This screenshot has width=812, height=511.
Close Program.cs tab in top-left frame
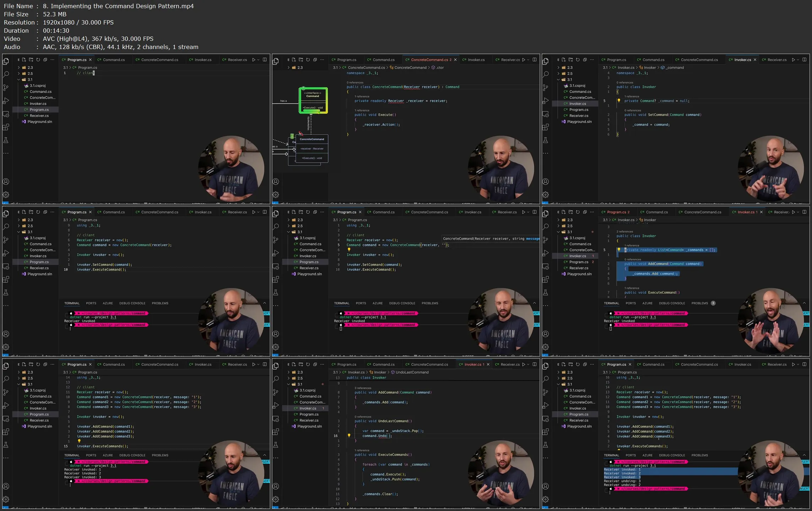[90, 60]
